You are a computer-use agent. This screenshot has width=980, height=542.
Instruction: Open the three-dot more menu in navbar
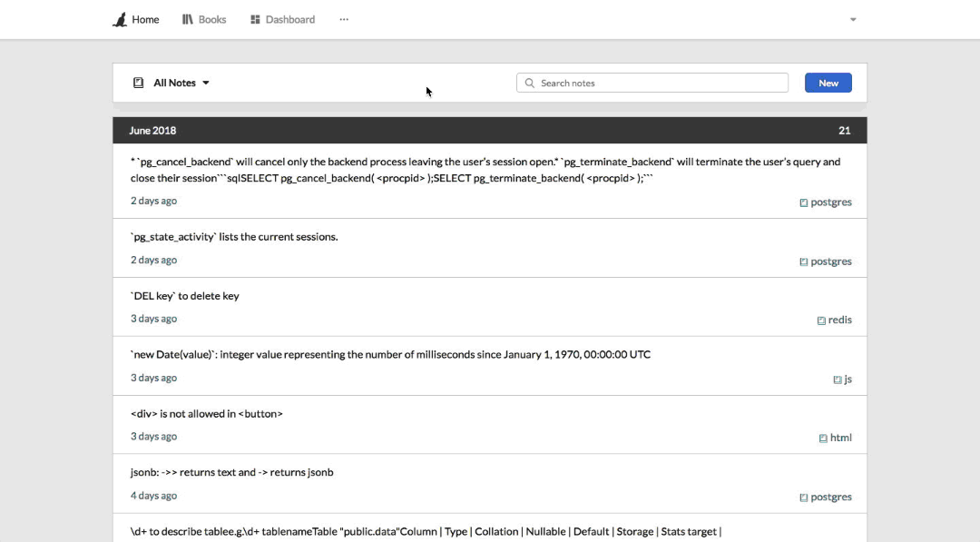tap(344, 19)
